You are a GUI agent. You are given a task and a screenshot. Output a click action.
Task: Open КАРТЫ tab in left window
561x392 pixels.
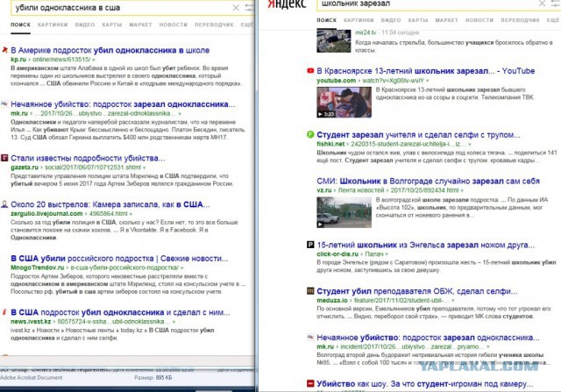click(x=112, y=25)
